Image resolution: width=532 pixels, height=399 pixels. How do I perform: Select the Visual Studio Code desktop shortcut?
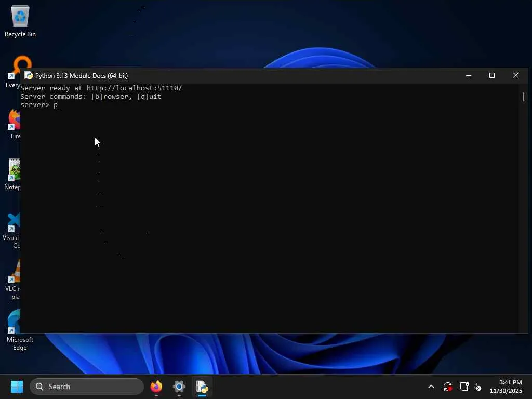coord(12,230)
